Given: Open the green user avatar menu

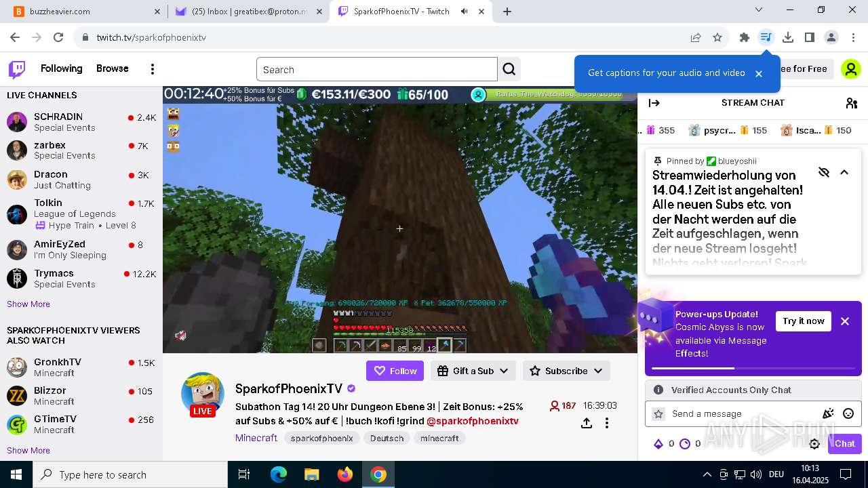Looking at the screenshot, I should click(x=850, y=69).
